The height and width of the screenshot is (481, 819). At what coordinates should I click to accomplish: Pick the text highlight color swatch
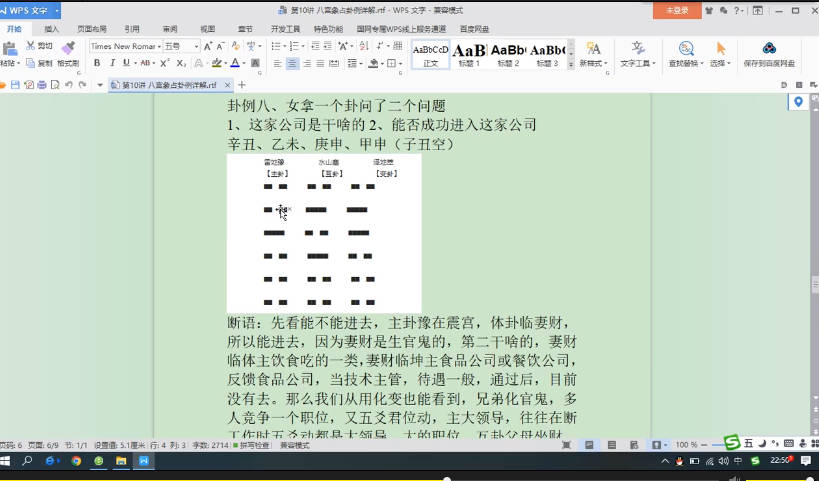pyautogui.click(x=217, y=63)
